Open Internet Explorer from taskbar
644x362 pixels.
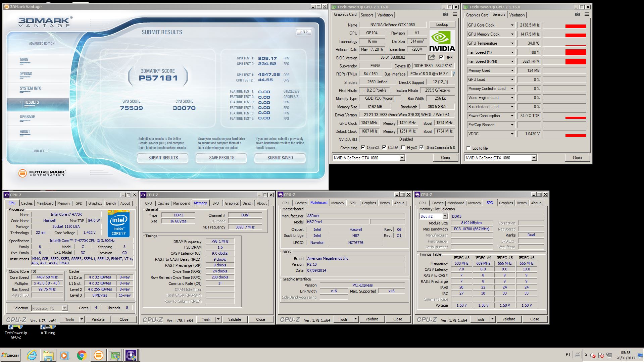click(32, 355)
